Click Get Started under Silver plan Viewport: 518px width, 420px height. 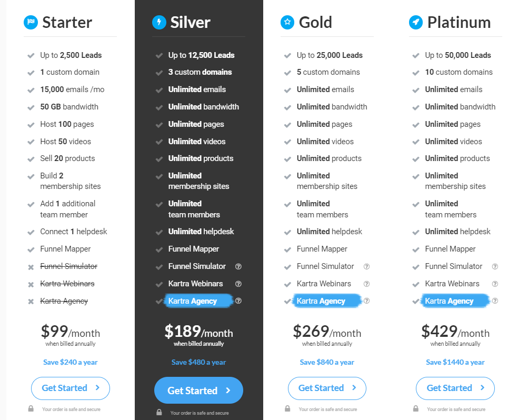(198, 391)
